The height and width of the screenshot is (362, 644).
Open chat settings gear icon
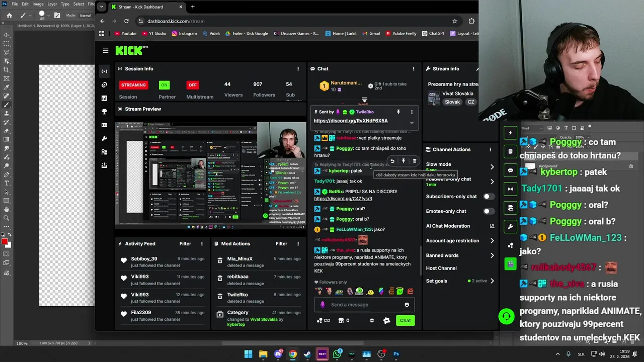372,320
